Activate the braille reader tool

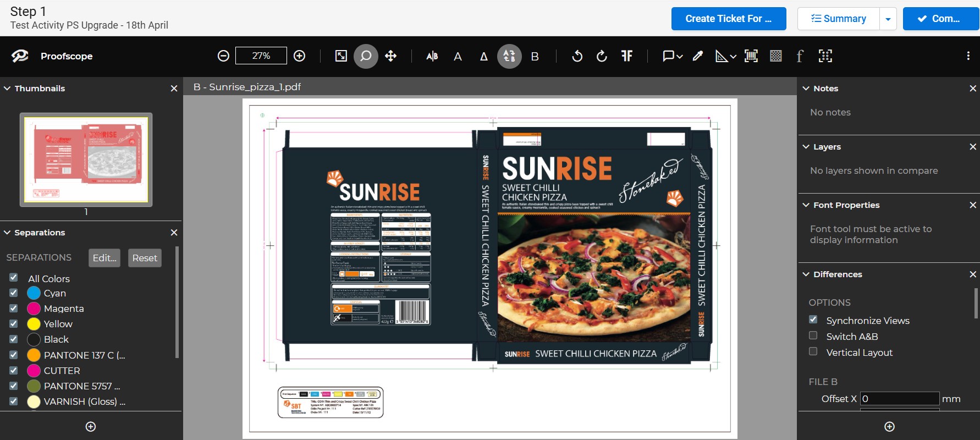click(x=825, y=56)
